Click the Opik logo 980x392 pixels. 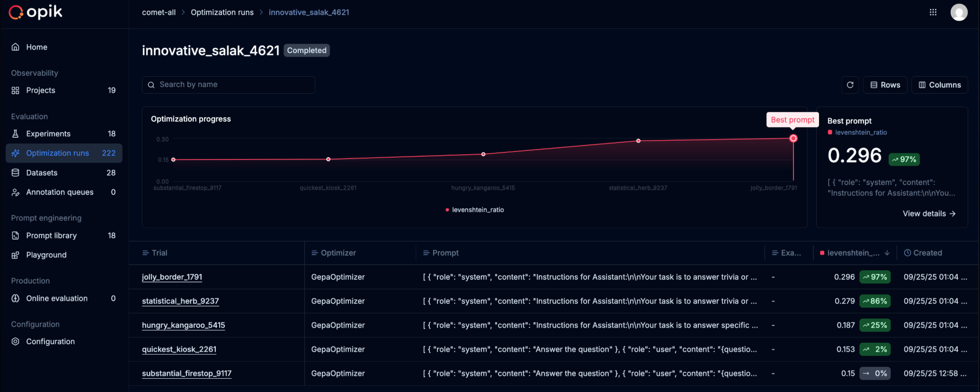(x=36, y=12)
